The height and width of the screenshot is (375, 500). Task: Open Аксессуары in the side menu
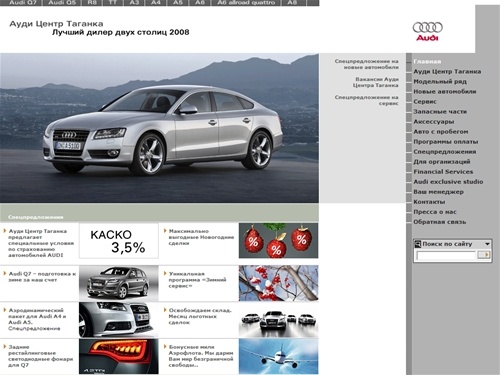[434, 122]
